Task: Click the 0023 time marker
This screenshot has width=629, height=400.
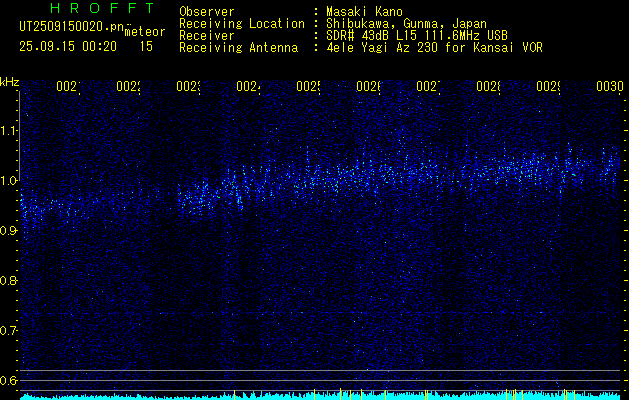Action: pyautogui.click(x=189, y=86)
